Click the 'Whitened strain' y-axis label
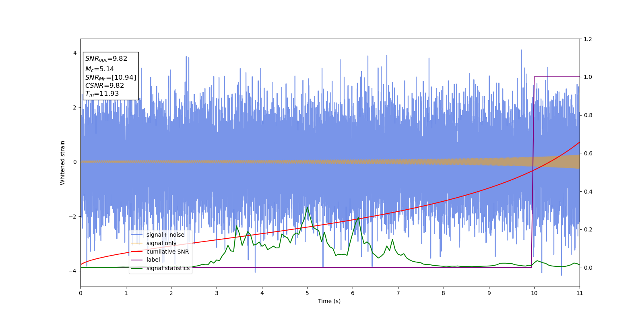The width and height of the screenshot is (644, 322). [x=63, y=163]
